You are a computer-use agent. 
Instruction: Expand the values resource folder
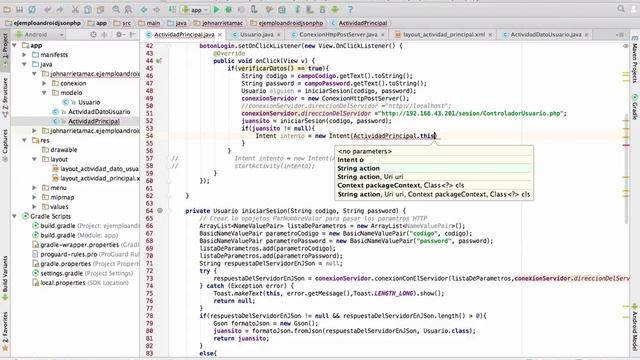click(35, 207)
